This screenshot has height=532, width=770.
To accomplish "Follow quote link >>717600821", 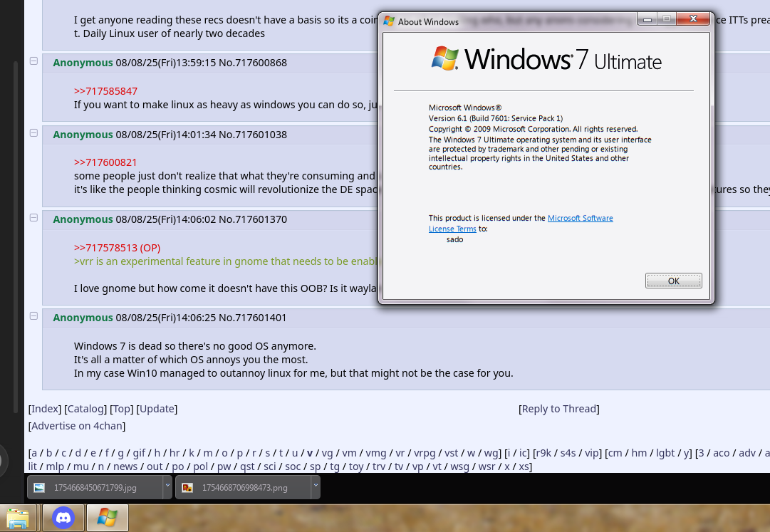I will pyautogui.click(x=105, y=162).
